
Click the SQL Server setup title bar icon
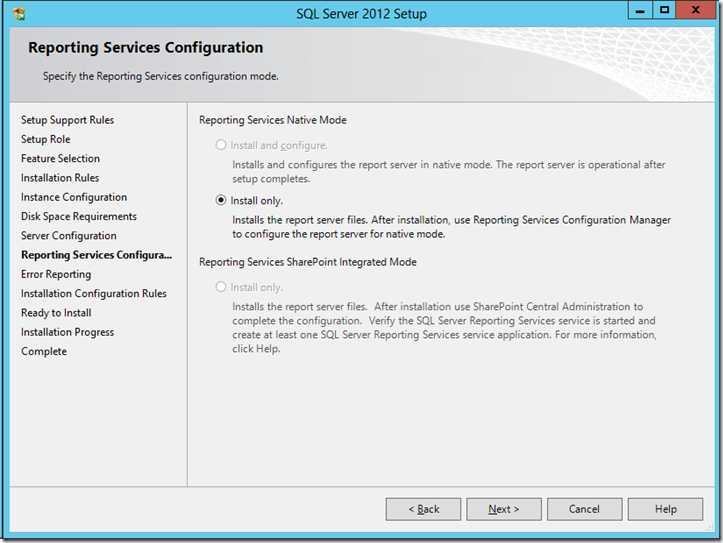pyautogui.click(x=19, y=14)
